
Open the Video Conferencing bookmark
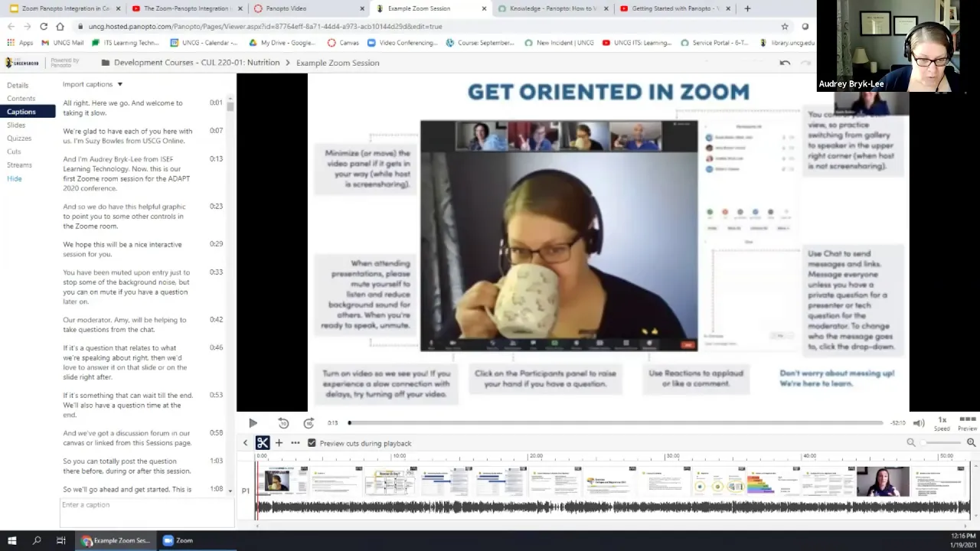click(403, 43)
